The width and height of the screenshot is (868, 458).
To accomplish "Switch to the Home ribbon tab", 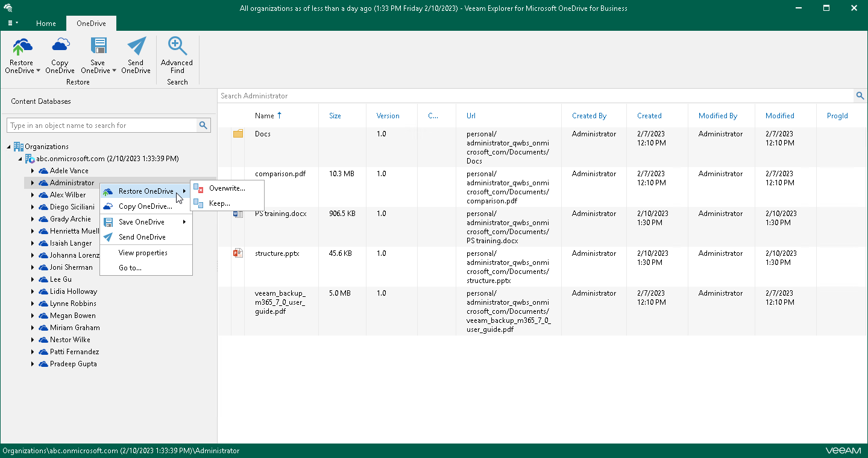I will 46,24.
